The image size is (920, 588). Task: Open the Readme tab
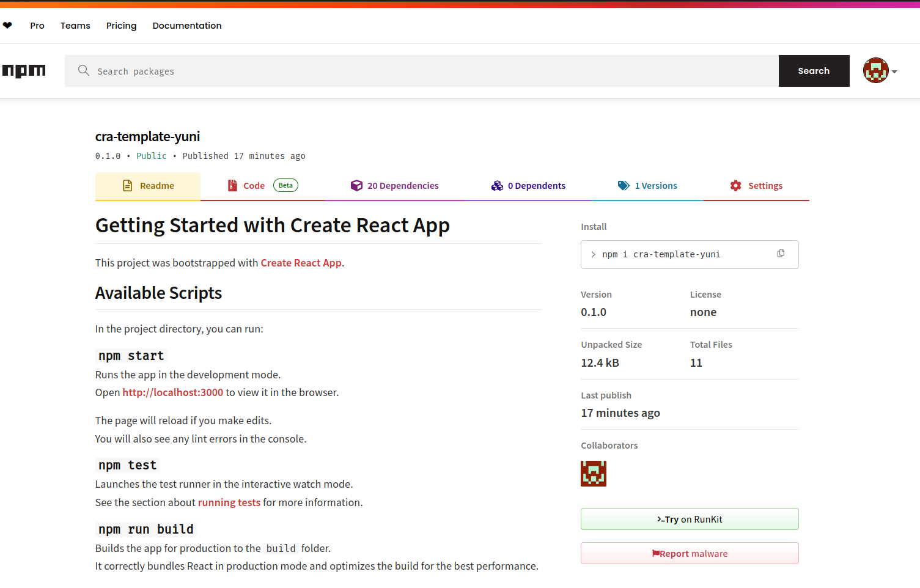pos(148,186)
